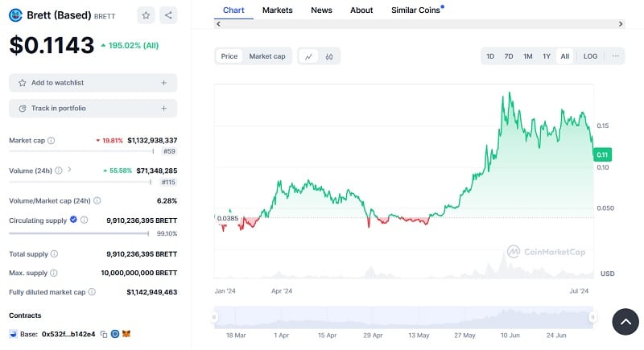Click Track in portfolio button

tap(93, 108)
